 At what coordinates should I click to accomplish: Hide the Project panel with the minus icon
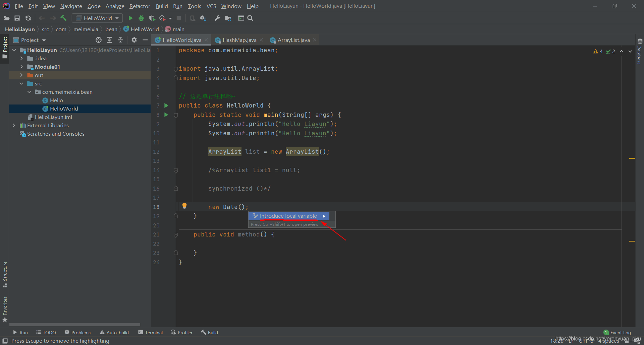(145, 40)
